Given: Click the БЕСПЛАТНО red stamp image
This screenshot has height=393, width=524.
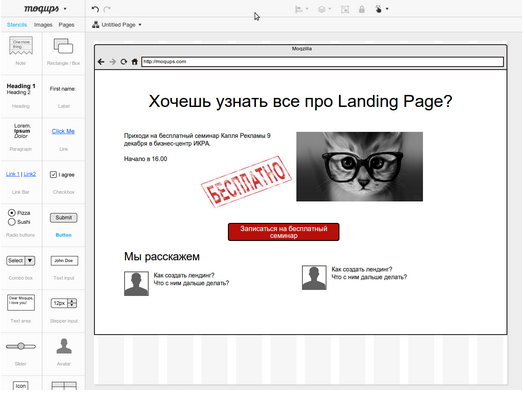Looking at the screenshot, I should pyautogui.click(x=246, y=181).
